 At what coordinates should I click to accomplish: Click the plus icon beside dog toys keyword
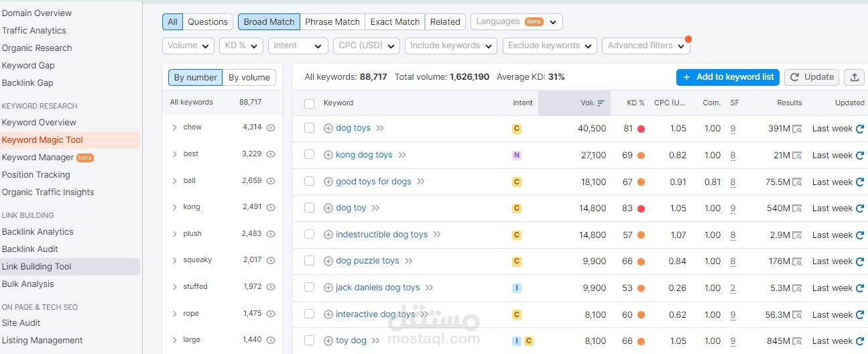click(x=328, y=128)
